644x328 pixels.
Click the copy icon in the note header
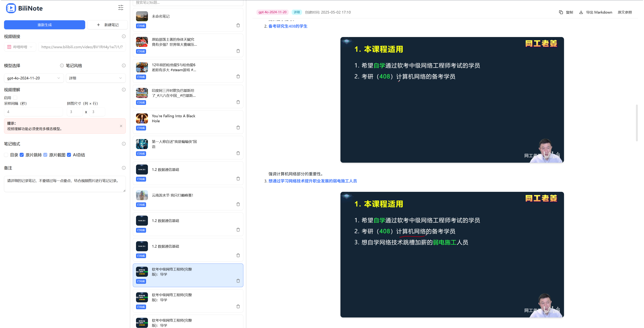point(561,12)
